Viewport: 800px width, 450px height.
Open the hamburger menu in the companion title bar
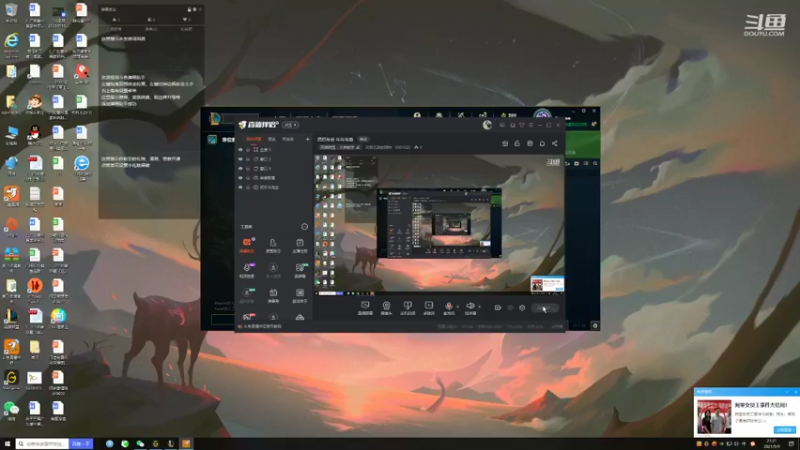[531, 125]
